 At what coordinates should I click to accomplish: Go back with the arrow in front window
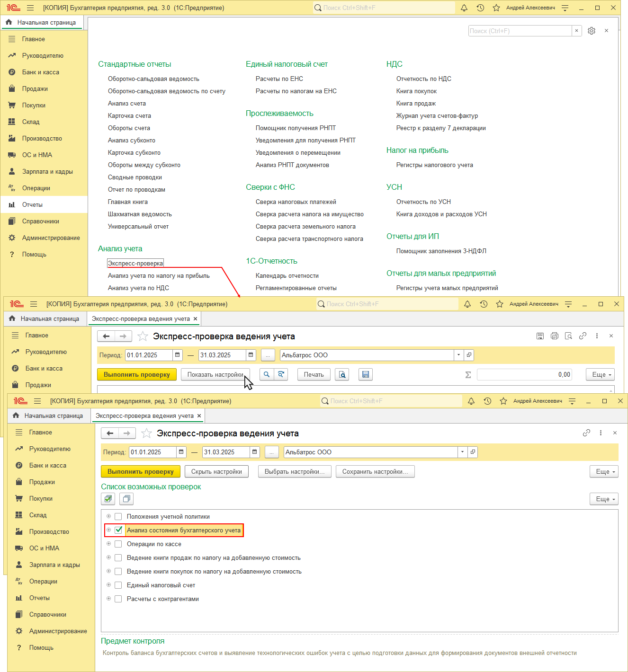click(x=110, y=433)
